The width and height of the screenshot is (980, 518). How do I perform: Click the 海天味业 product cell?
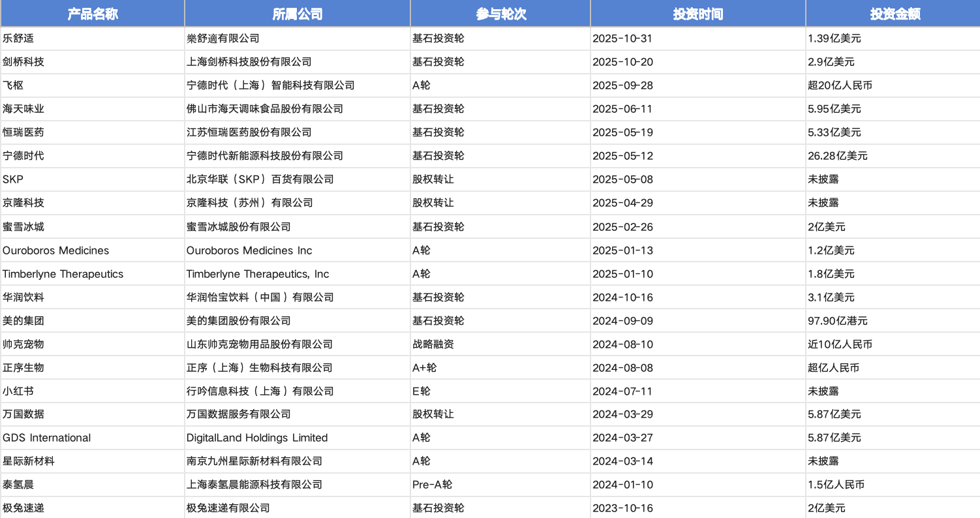pos(23,109)
